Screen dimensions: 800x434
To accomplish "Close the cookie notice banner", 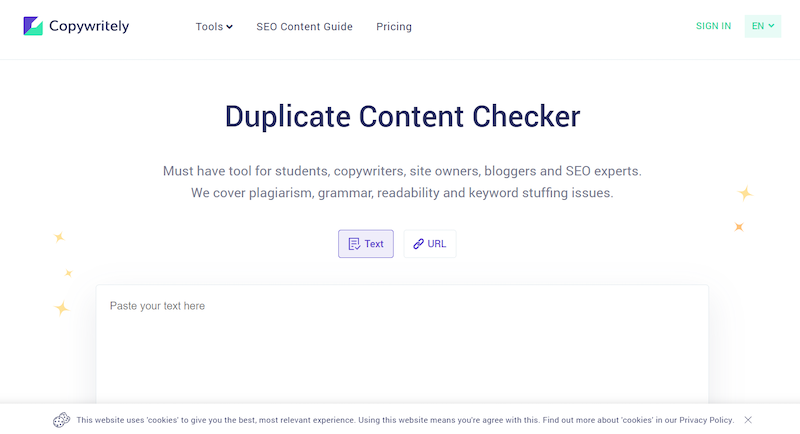I will [748, 420].
